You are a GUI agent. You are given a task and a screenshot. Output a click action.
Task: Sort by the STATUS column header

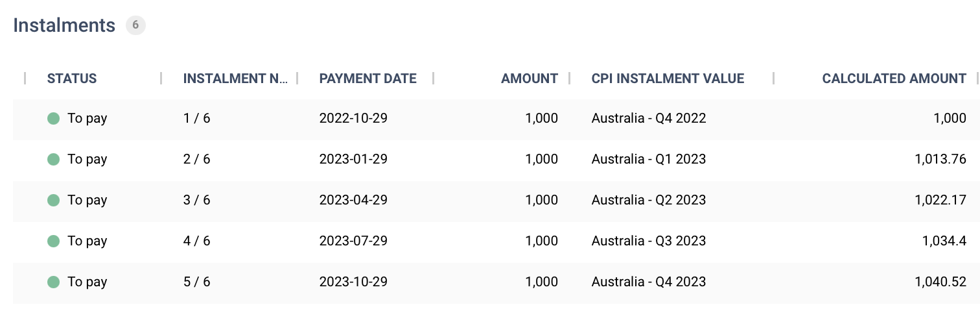pos(72,79)
